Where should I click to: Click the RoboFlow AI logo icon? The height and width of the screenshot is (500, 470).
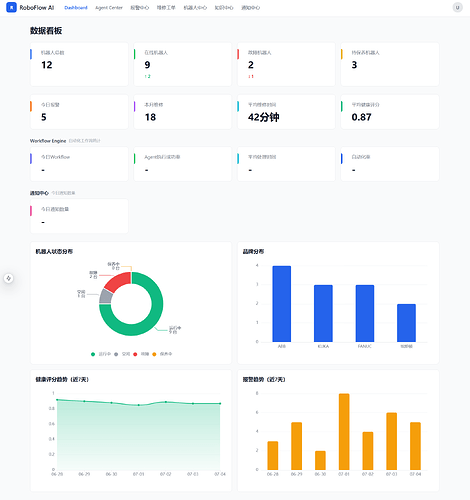point(11,7)
